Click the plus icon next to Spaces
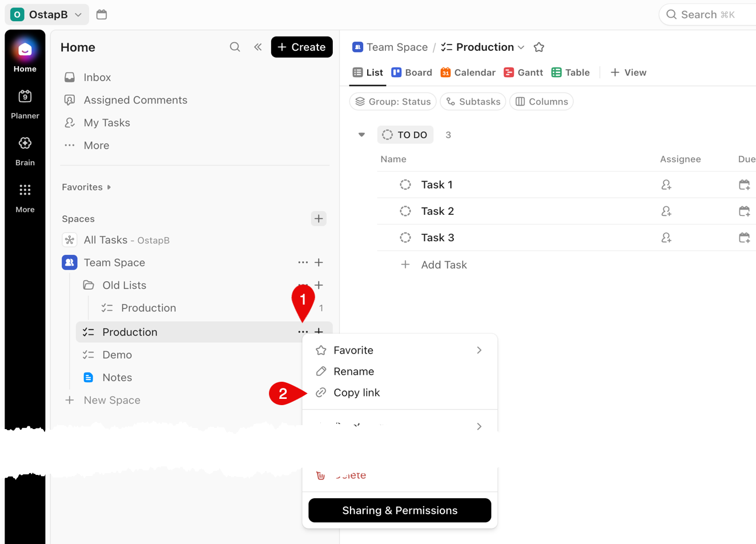The height and width of the screenshot is (544, 756). (319, 218)
